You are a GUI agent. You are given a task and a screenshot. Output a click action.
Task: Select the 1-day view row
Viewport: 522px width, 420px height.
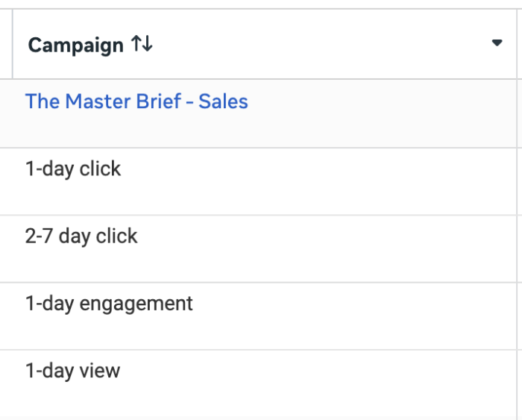pyautogui.click(x=258, y=383)
